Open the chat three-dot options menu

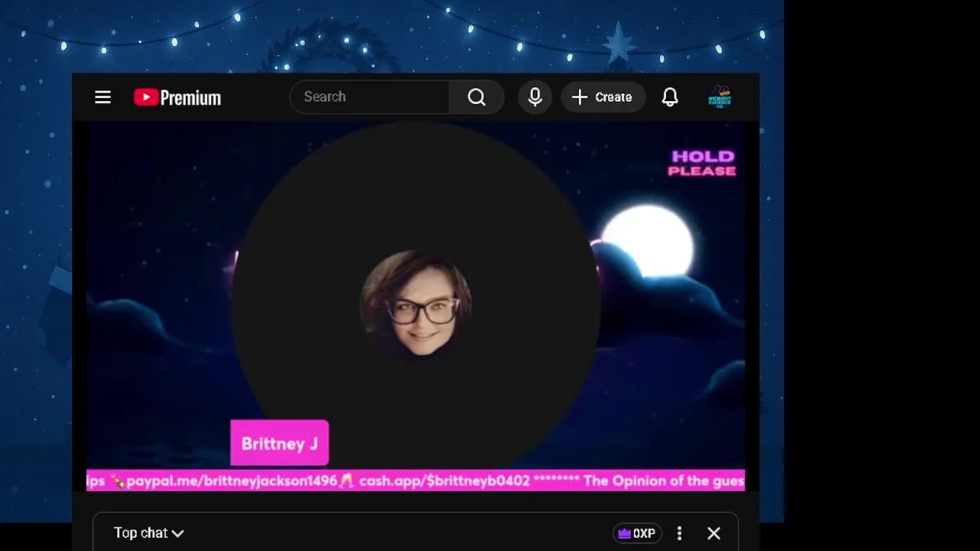[679, 533]
